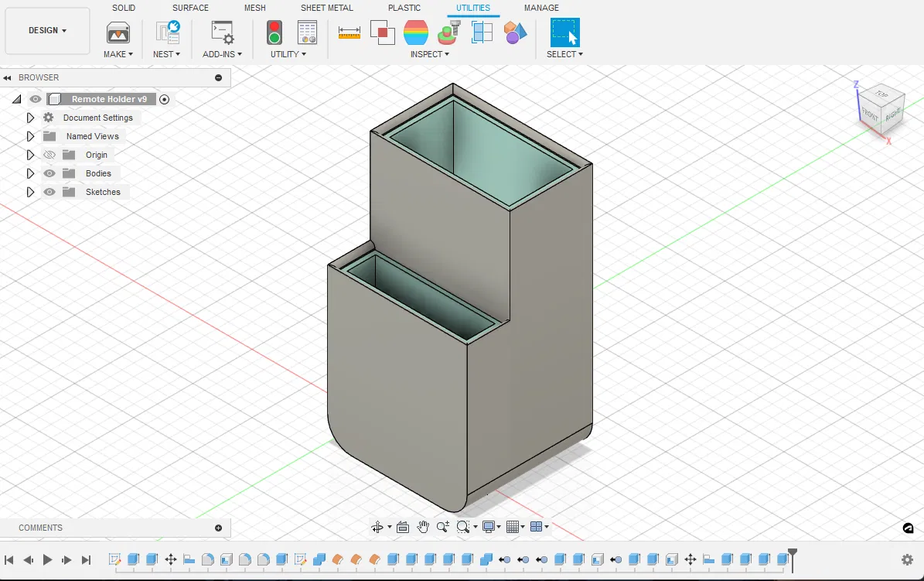
Task: Activate the Remote Holder v9 radio button
Action: tap(164, 99)
